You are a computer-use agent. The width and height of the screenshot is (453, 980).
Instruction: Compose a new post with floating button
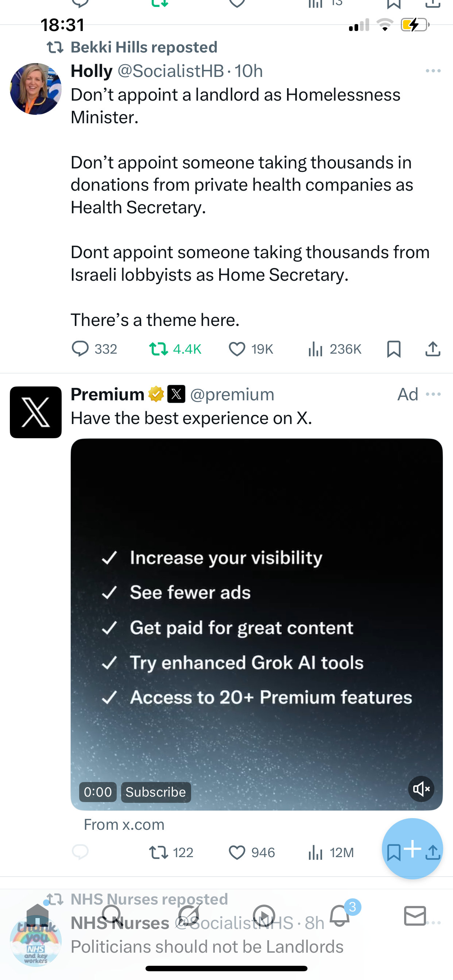point(412,848)
